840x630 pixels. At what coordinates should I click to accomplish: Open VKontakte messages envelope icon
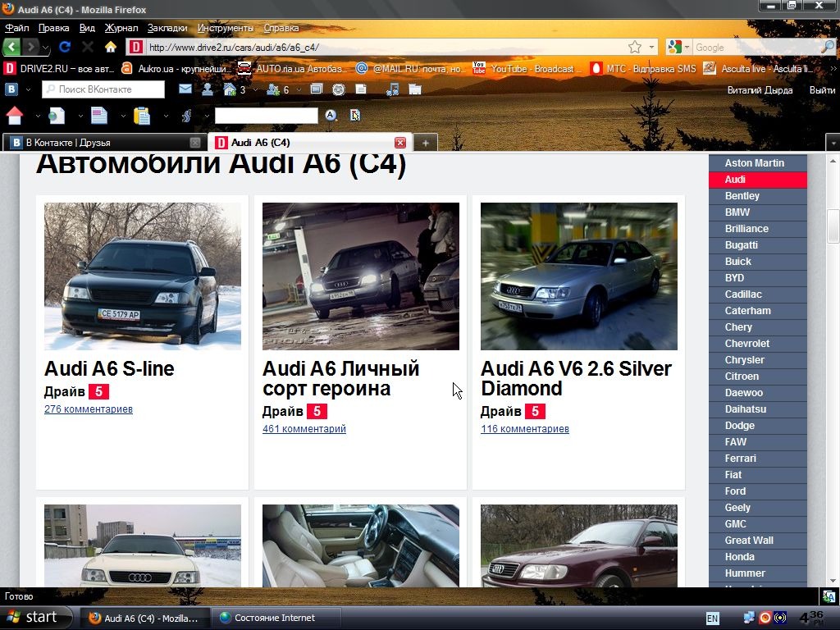coord(185,89)
